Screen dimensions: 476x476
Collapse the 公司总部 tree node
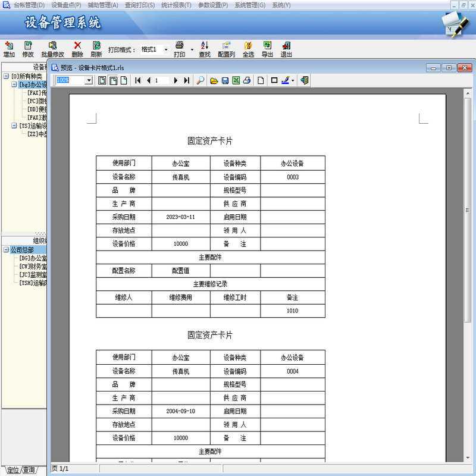(x=6, y=249)
